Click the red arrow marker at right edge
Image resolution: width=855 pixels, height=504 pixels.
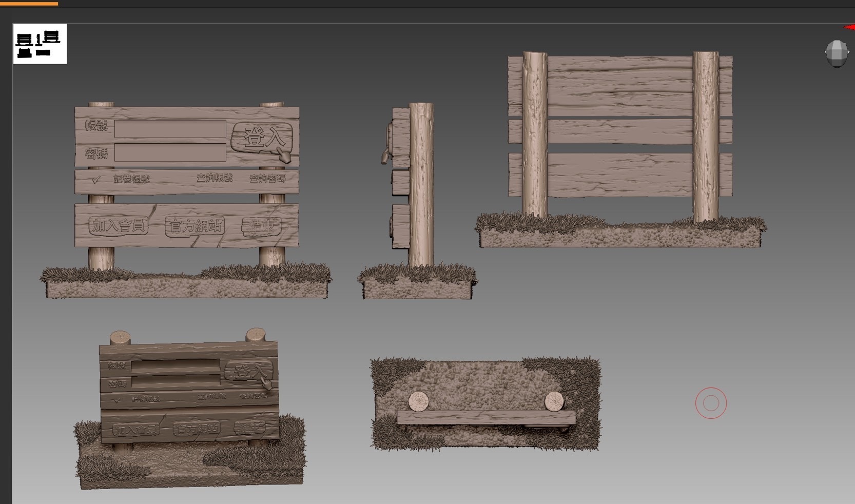click(x=850, y=27)
